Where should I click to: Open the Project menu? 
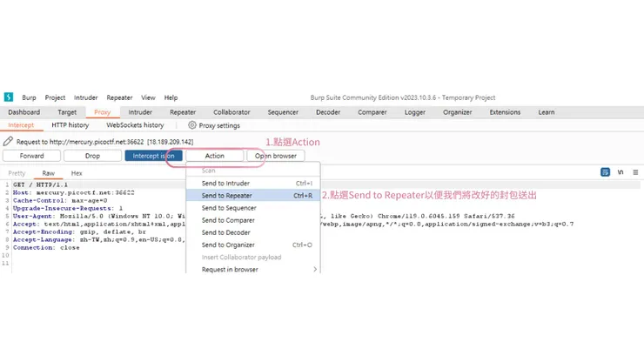(55, 97)
